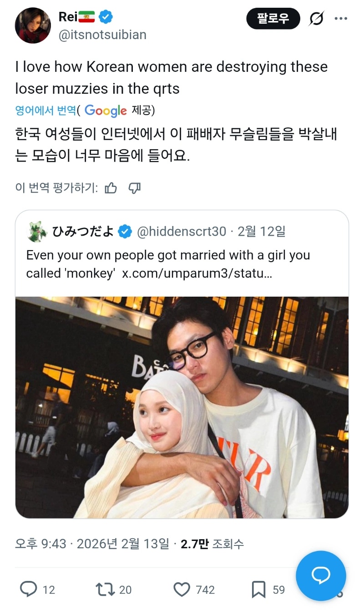Viewport: 364px width, 611px height.
Task: Rate the translation with thumbs down
Action: (134, 188)
